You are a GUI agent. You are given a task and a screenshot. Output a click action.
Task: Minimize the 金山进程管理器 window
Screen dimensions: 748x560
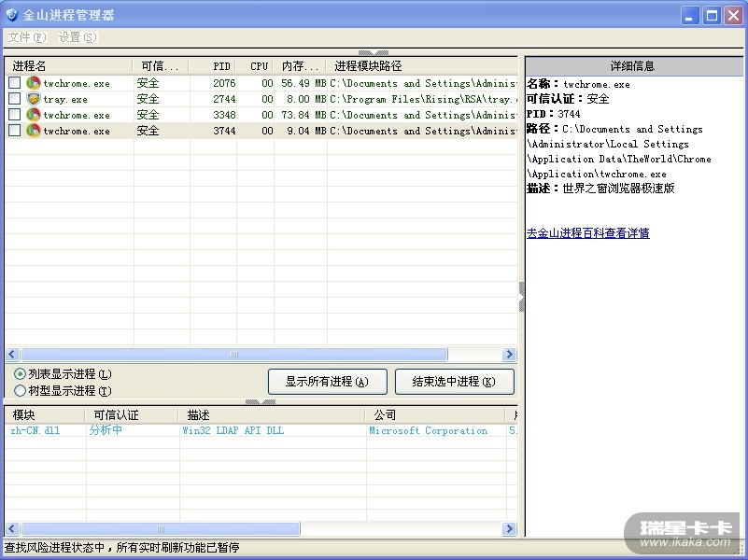point(690,16)
